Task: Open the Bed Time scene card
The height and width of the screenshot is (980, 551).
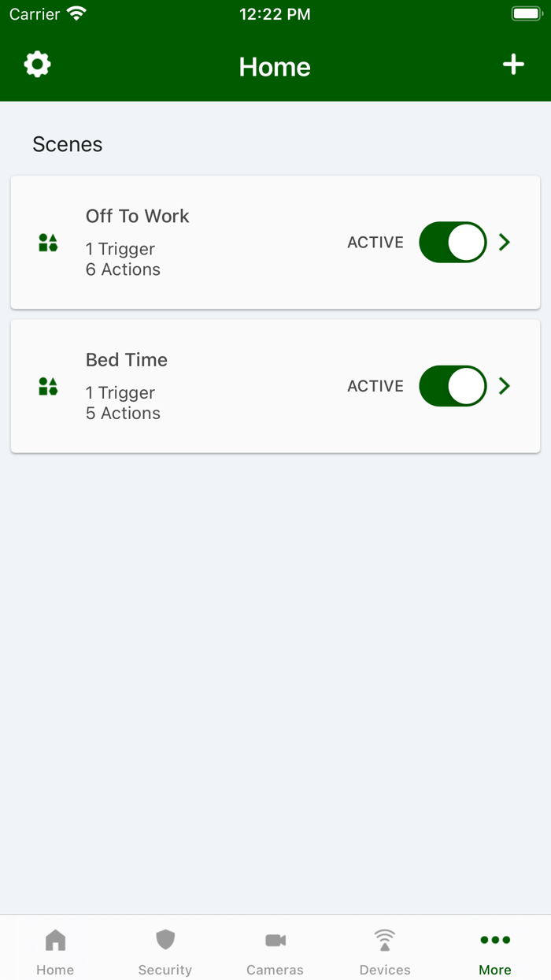Action: 236,386
